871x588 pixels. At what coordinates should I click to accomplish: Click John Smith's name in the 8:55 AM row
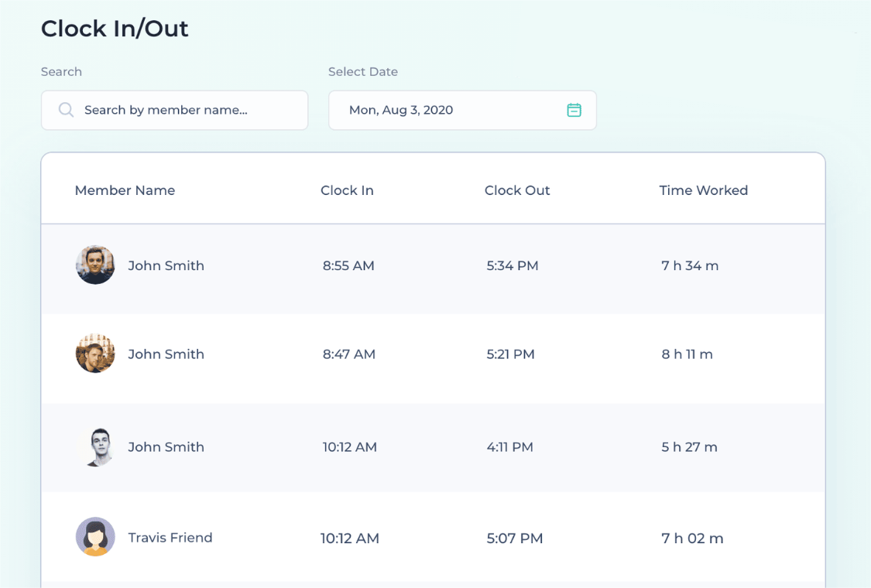166,265
